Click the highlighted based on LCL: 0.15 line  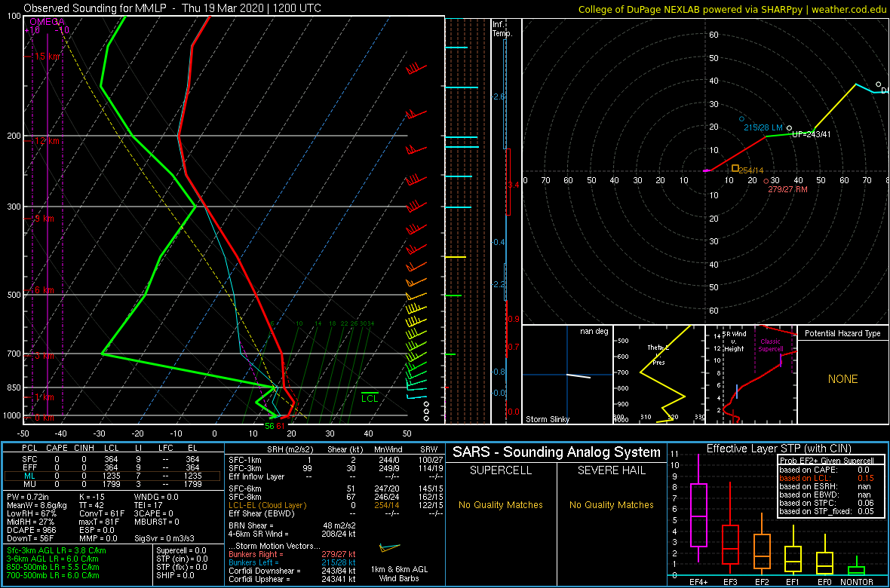pos(827,478)
